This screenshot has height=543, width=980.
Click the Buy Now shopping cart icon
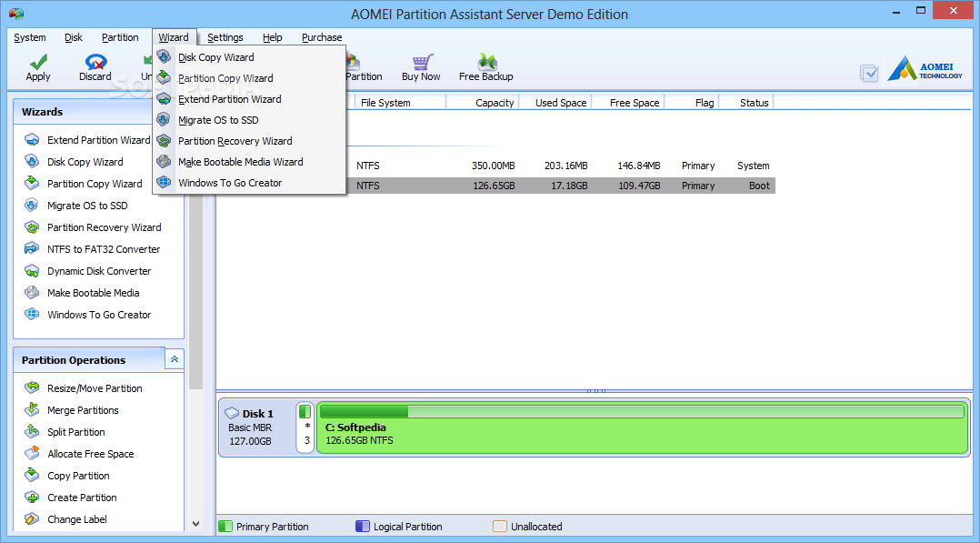422,61
